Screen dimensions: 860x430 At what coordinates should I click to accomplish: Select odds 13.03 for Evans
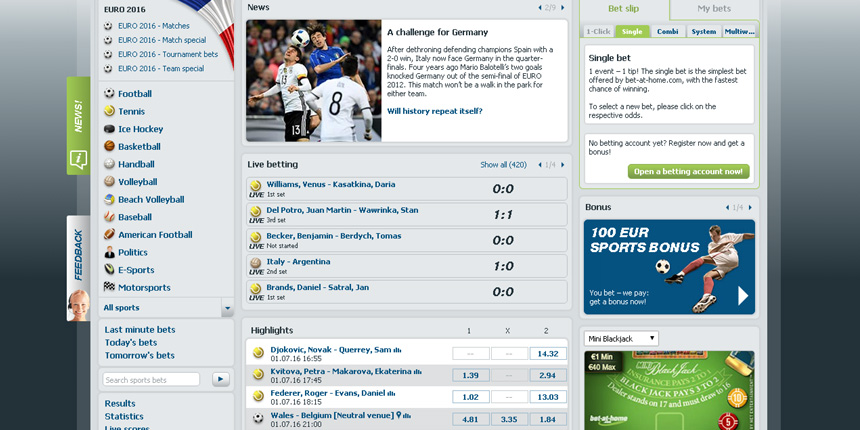coord(548,397)
